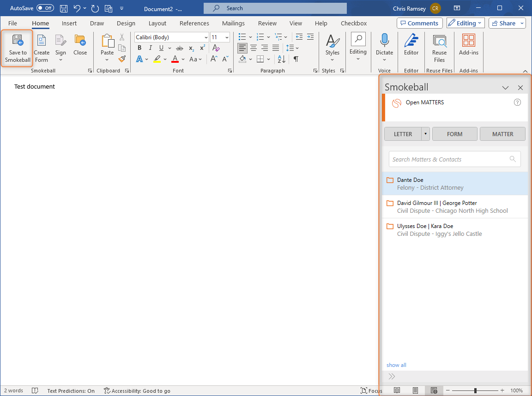Screen dimensions: 532x396
Task: Switch to References tab
Action: pyautogui.click(x=194, y=23)
